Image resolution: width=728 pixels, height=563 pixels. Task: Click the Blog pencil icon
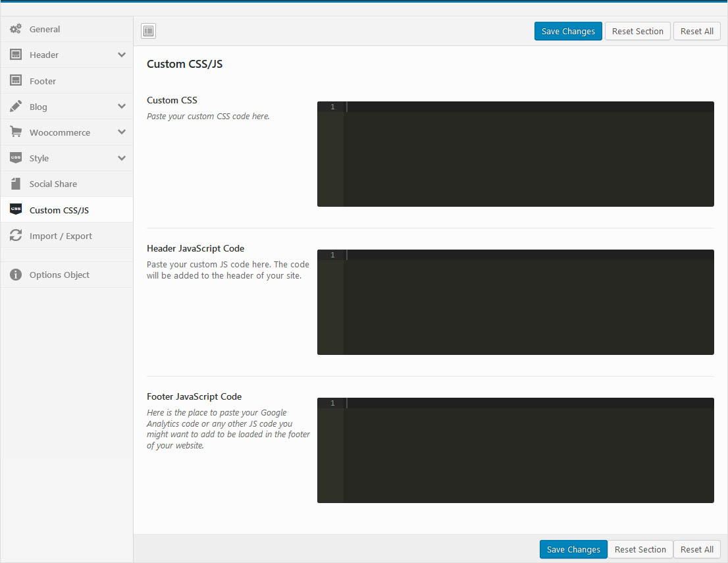tap(16, 107)
